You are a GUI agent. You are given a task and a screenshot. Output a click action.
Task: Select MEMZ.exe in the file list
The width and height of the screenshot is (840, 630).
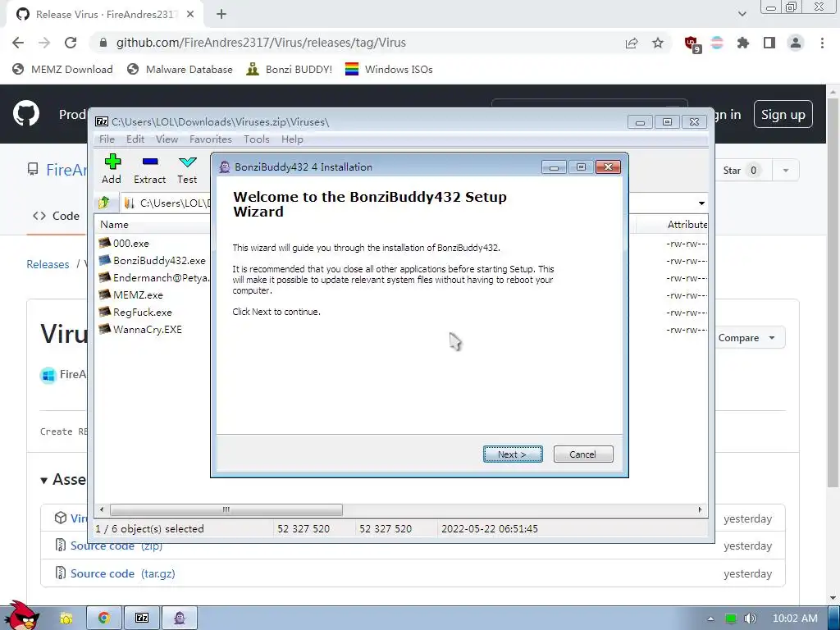(x=138, y=294)
